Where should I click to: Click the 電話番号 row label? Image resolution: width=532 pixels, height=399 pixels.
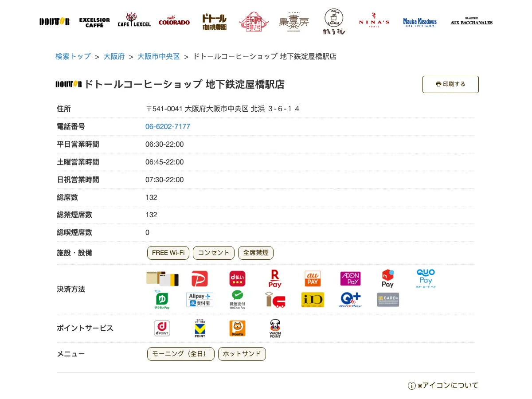71,127
